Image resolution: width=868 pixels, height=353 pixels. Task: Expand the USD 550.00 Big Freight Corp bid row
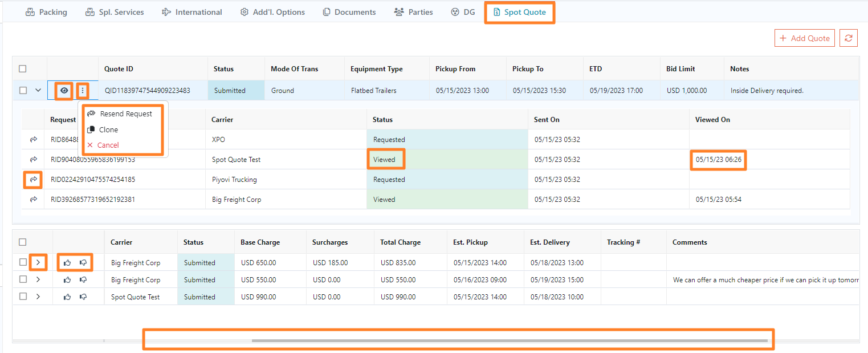point(38,280)
